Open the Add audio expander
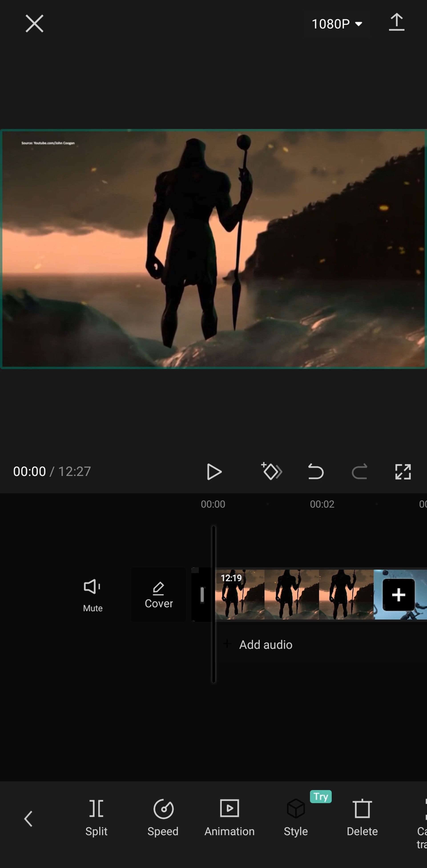Image resolution: width=427 pixels, height=868 pixels. click(266, 644)
